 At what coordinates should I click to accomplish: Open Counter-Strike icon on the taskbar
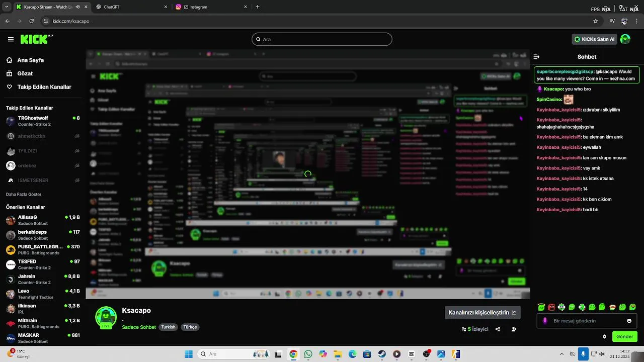(x=456, y=354)
